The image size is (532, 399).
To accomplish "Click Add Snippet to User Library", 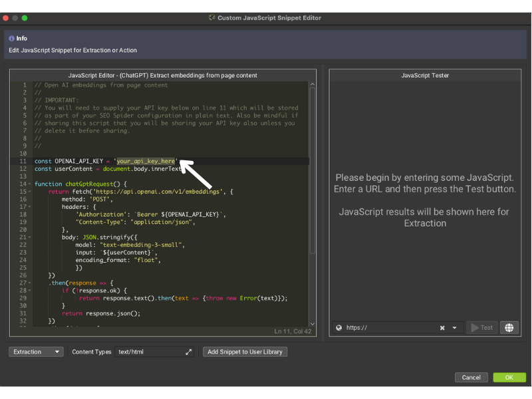I will (x=245, y=352).
